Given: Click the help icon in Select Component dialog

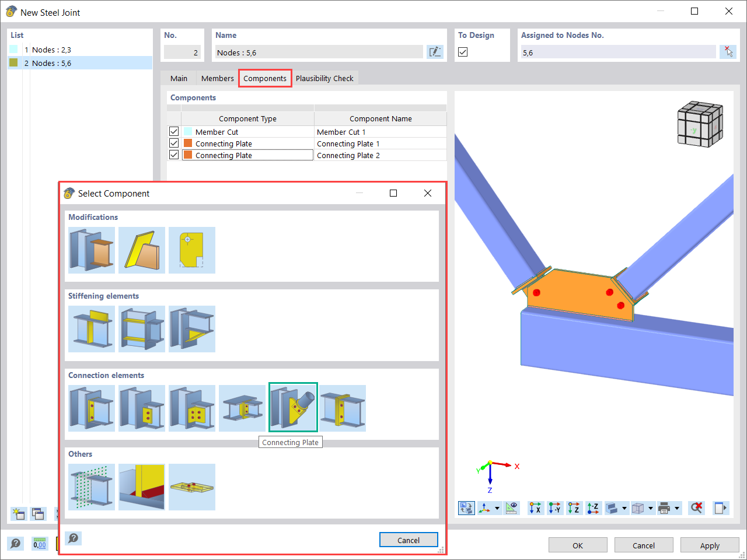Looking at the screenshot, I should click(x=73, y=538).
